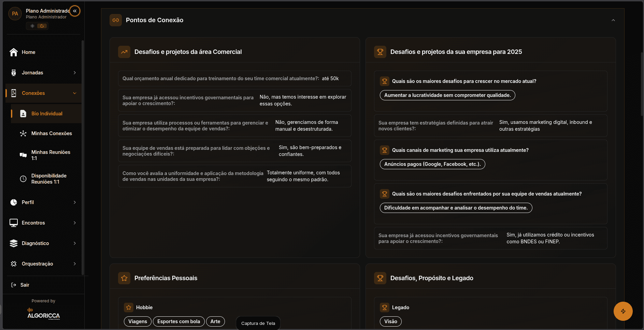Click answer 'Sim, usamos marketing digital, inbound'

tap(546, 126)
